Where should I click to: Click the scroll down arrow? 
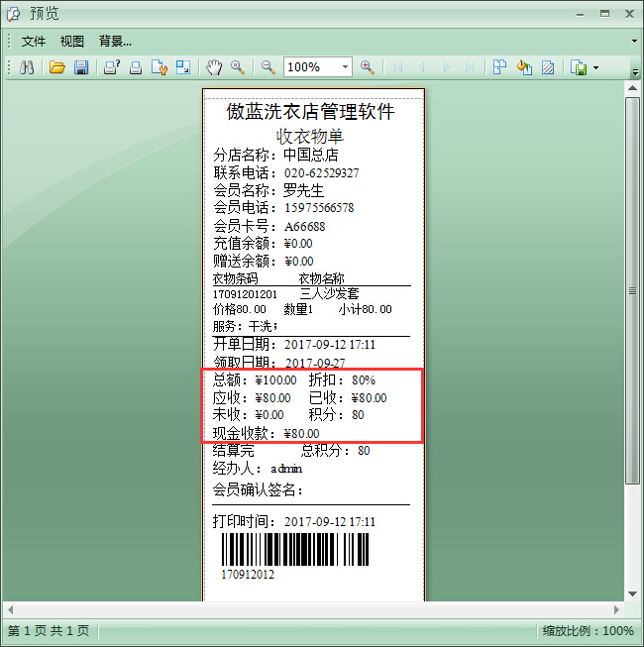pyautogui.click(x=633, y=593)
